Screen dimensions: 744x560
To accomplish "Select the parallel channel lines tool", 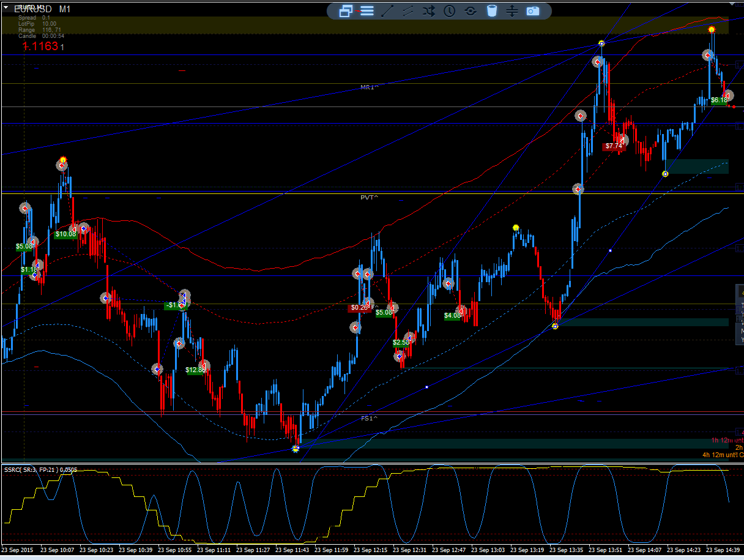I will click(x=408, y=11).
